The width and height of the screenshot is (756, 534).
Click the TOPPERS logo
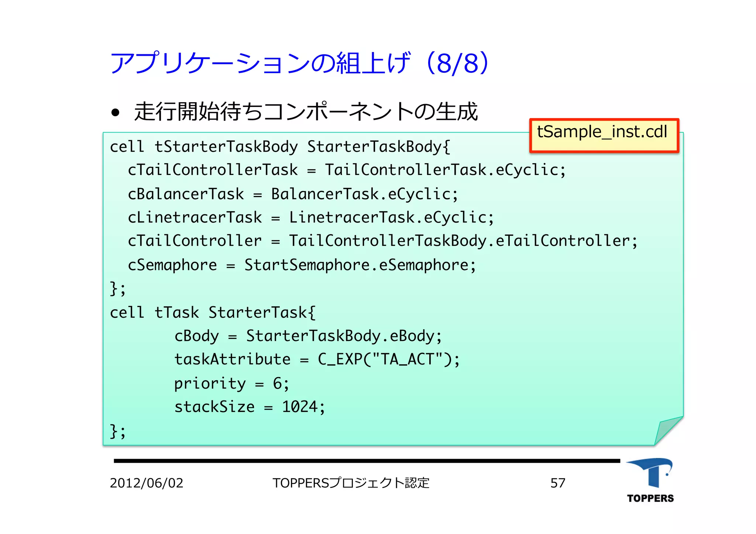pos(650,480)
